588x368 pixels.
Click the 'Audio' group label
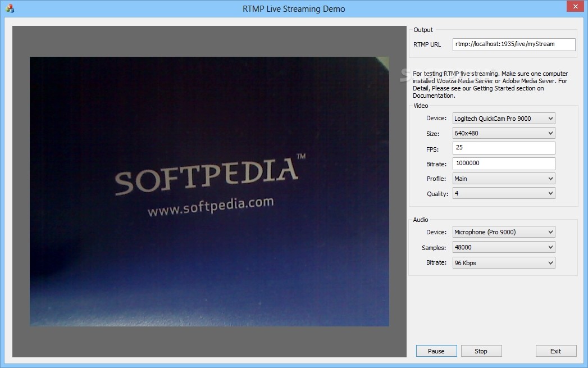coord(421,220)
